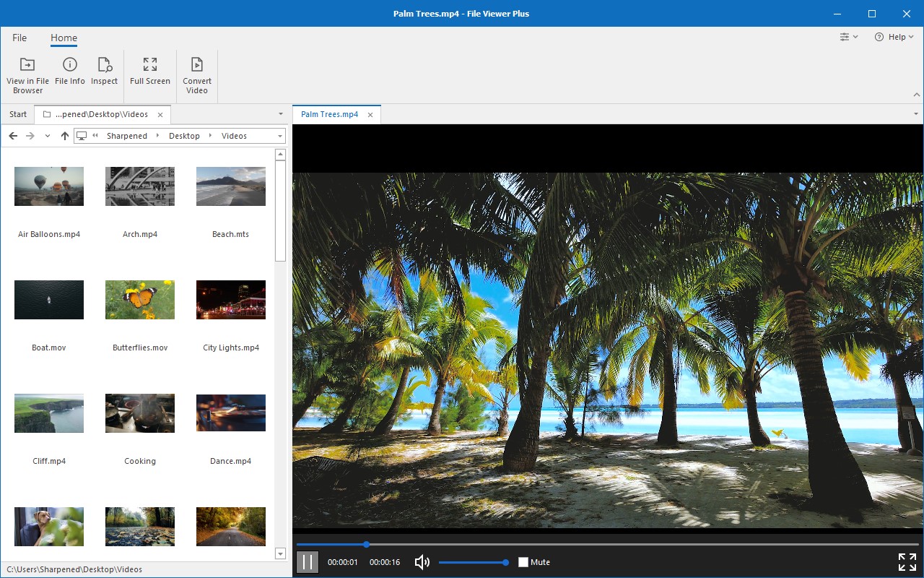Go up one folder level
The width and height of the screenshot is (924, 578).
65,136
